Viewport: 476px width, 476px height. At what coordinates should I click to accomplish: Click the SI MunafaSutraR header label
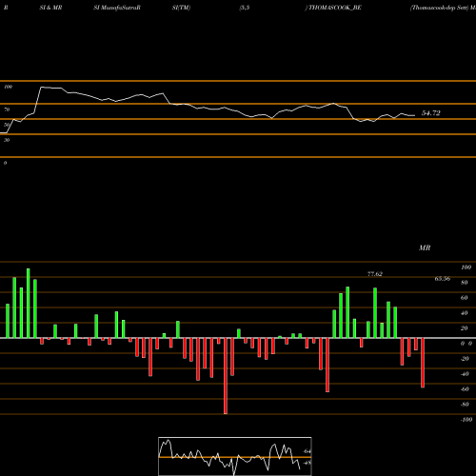point(117,8)
